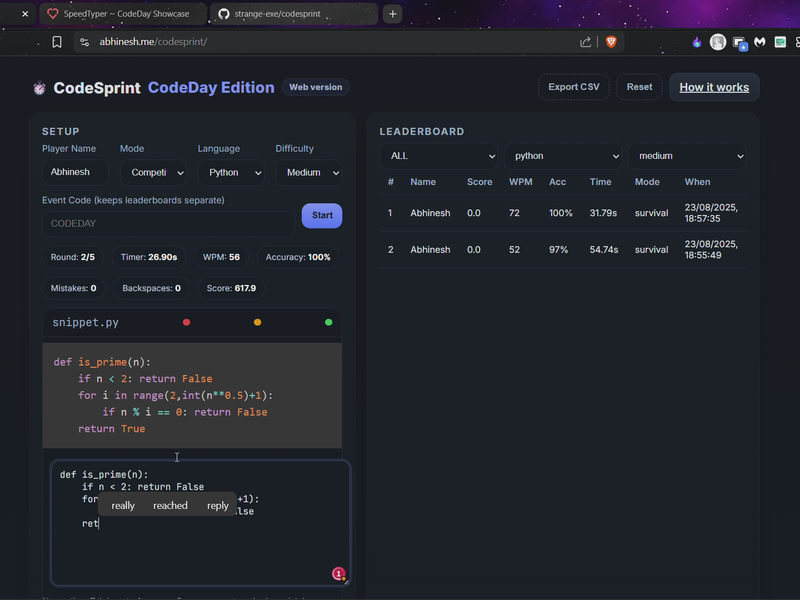Open the green mail extension icon
Screen dimensions: 800x600
780,42
